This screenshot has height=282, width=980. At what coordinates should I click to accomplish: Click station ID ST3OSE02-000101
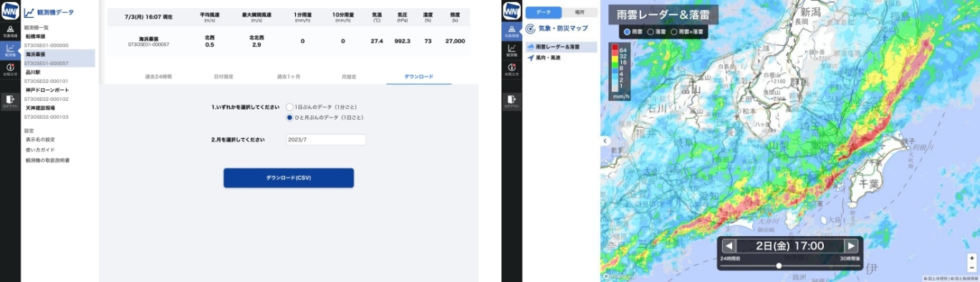point(47,82)
